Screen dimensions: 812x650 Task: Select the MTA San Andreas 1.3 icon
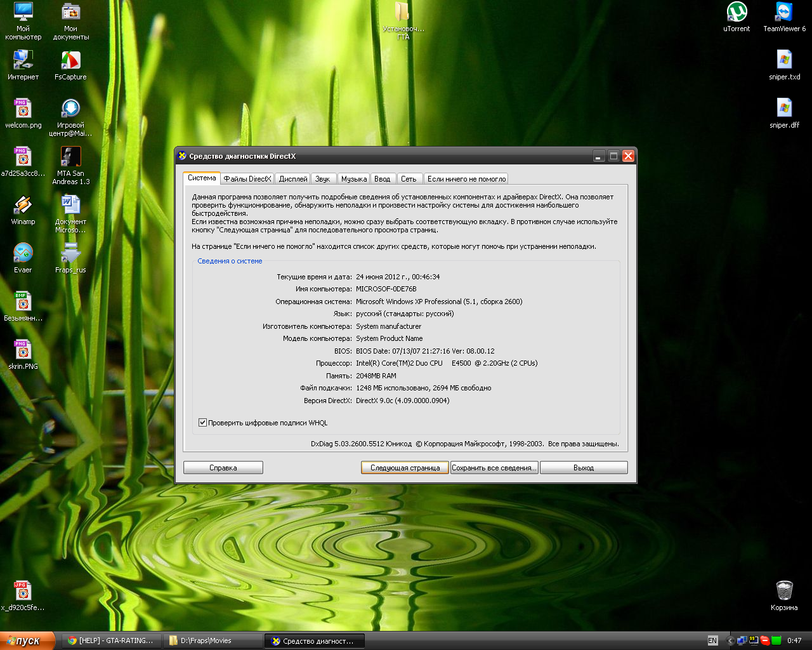click(70, 166)
